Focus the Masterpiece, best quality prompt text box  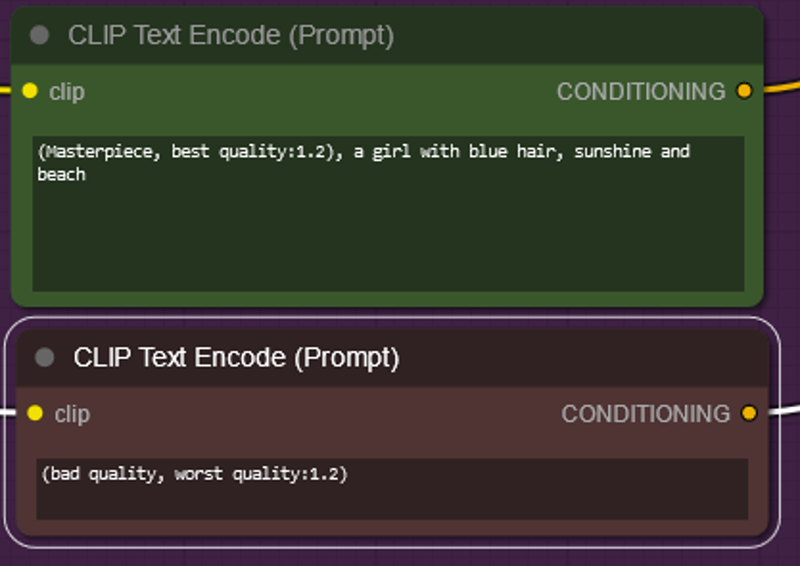[388, 214]
